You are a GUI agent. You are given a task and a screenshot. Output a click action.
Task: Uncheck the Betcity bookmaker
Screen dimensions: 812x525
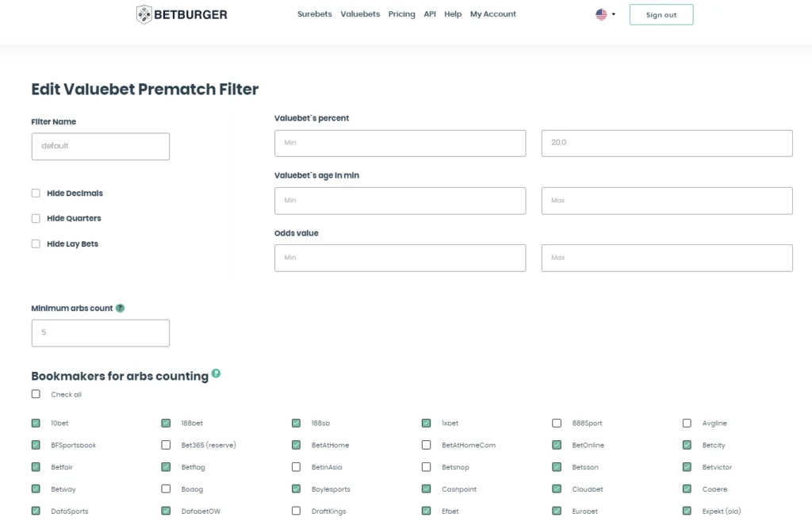pos(687,445)
